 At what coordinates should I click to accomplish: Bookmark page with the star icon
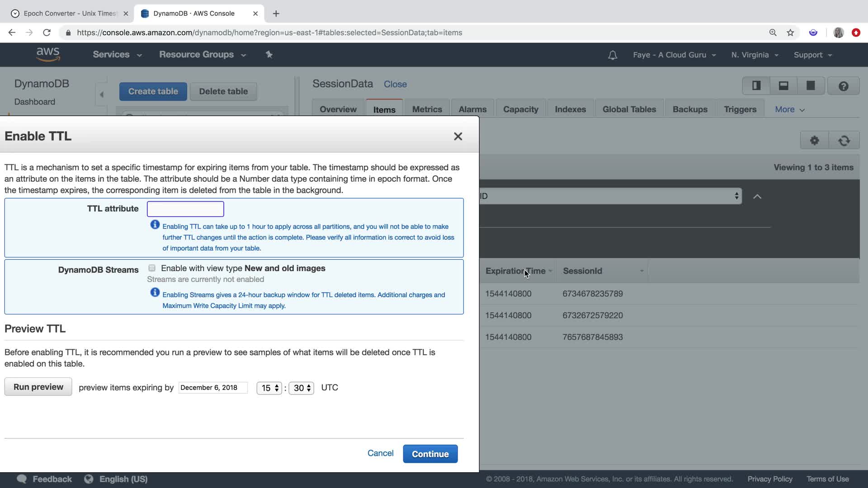790,33
